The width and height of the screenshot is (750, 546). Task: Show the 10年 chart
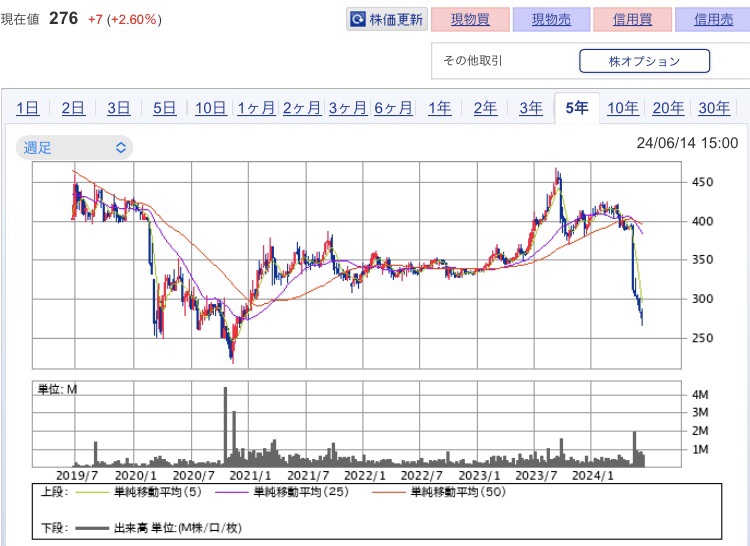pos(623,108)
